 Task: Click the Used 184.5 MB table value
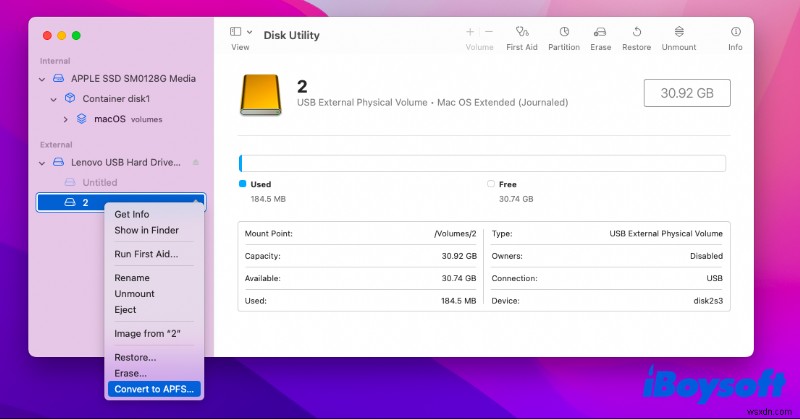tap(458, 301)
